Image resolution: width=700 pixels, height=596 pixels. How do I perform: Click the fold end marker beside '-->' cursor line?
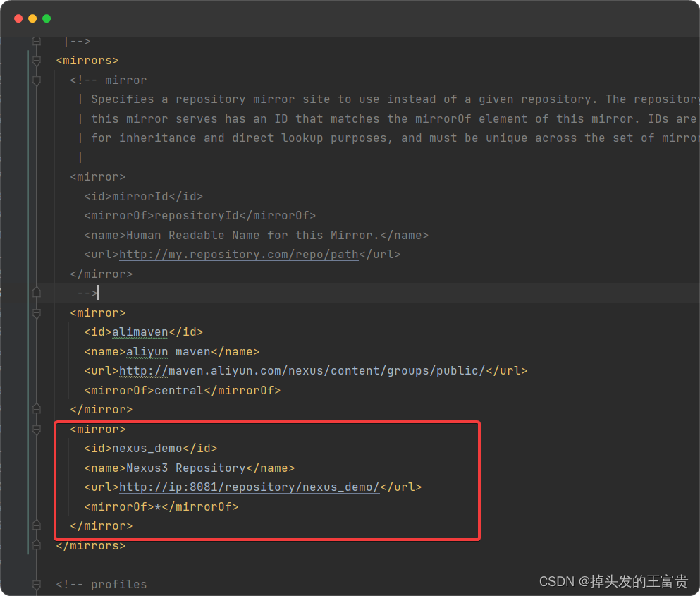37,293
